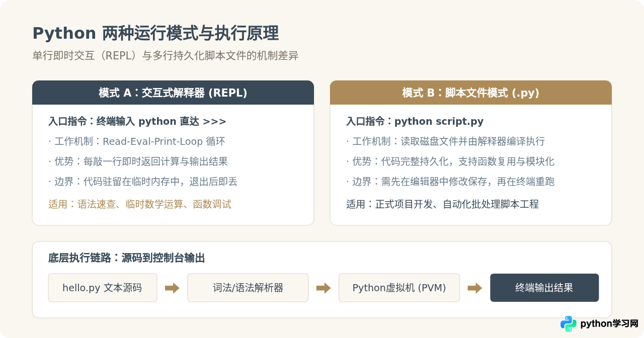
Task: Click '边界：需先在编辑器中修改保存' line
Action: 450,182
